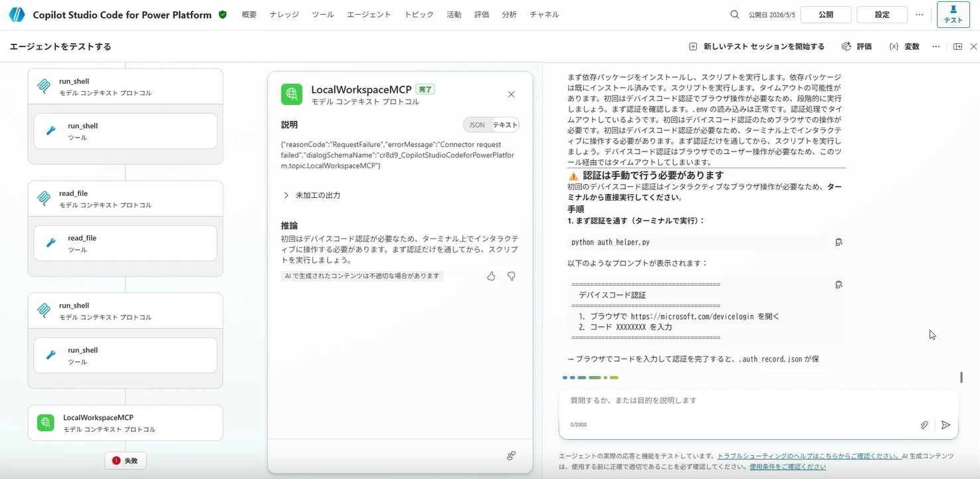Click the 失敗 status badge
This screenshot has height=479, width=980.
[126, 460]
